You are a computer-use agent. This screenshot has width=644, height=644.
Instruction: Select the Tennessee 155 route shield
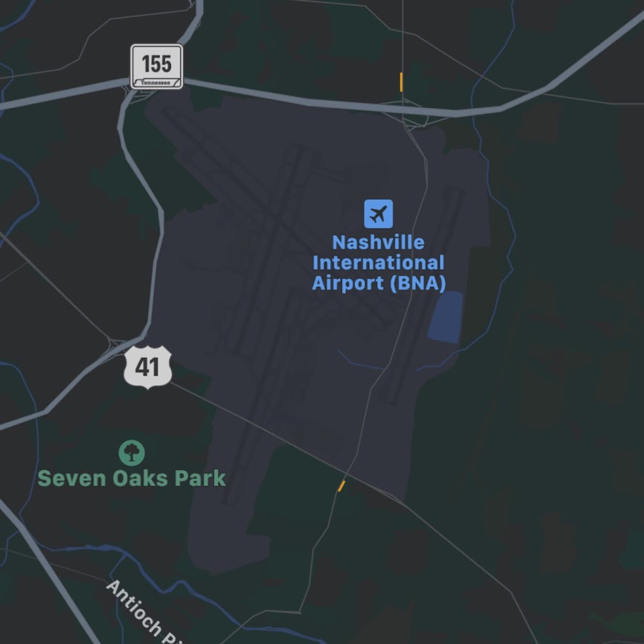157,67
